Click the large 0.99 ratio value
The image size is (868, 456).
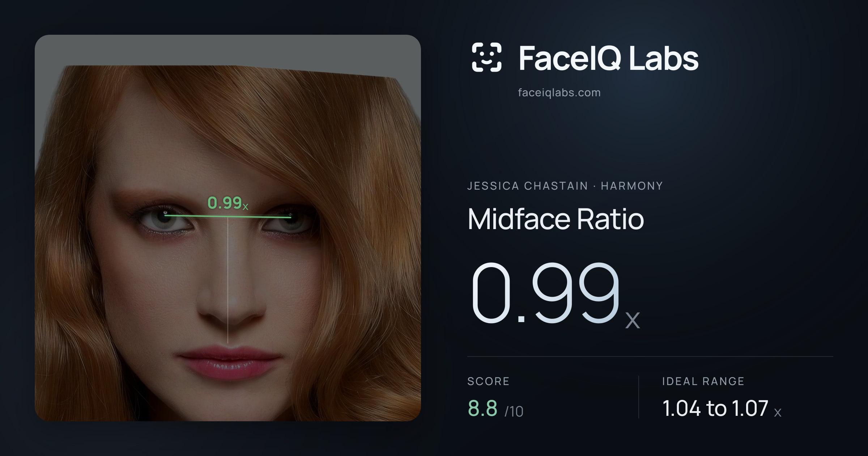click(x=546, y=293)
